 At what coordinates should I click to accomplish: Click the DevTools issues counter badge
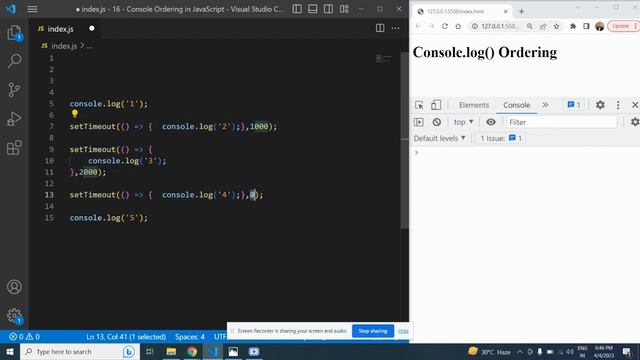tap(574, 105)
